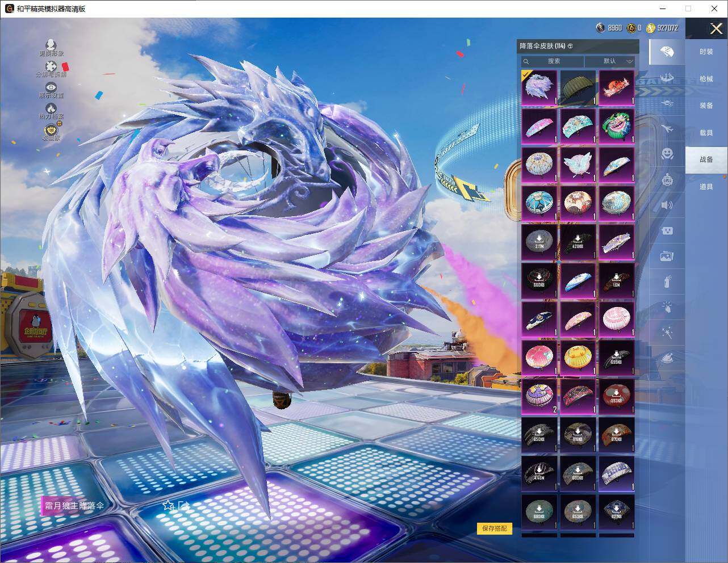This screenshot has height=563, width=728.
Task: Select the airplane skin category icon
Action: pos(667,128)
